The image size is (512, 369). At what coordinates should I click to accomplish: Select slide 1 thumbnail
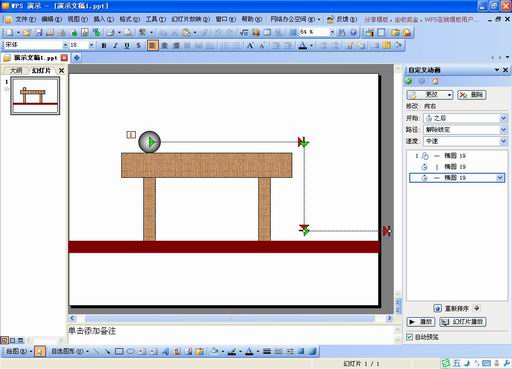[x=35, y=96]
